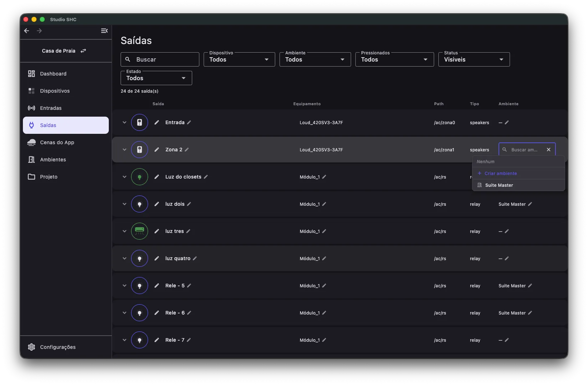Open the Ambiente filter dropdown
Viewport: 588px width, 385px height.
315,59
